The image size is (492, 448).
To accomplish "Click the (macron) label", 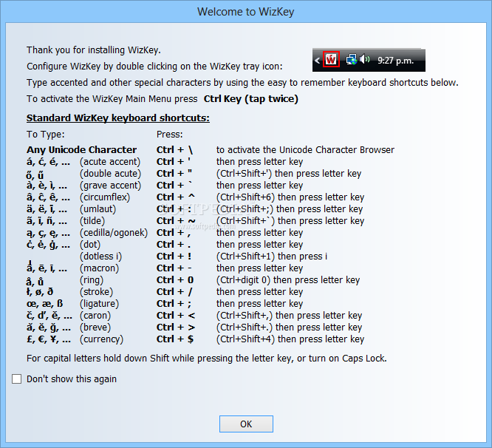I will (x=100, y=268).
